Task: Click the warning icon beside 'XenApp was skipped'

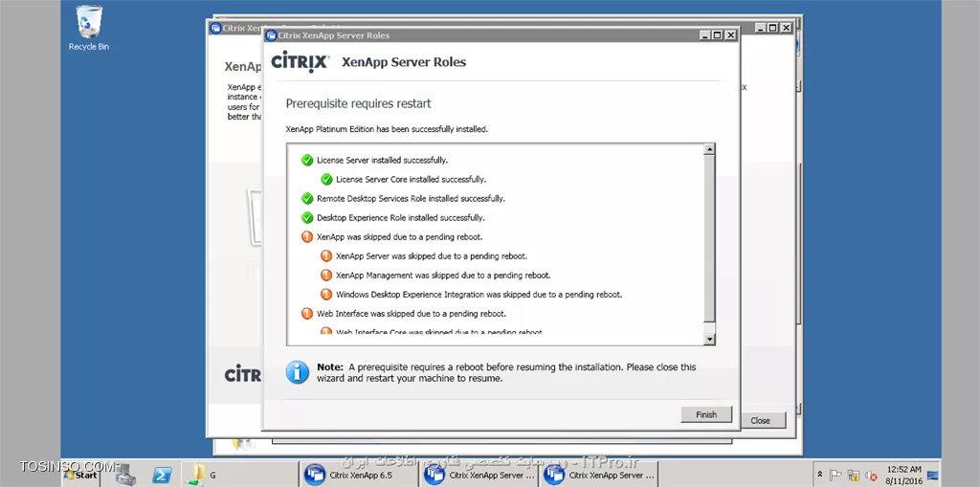Action: [x=307, y=237]
